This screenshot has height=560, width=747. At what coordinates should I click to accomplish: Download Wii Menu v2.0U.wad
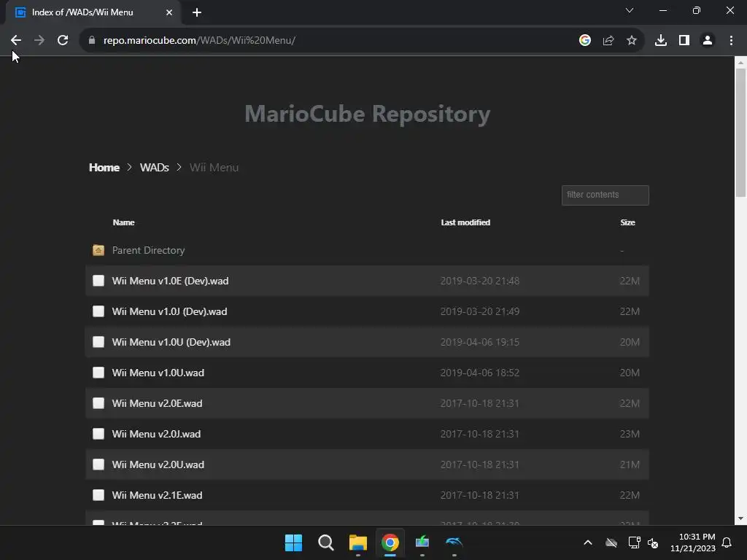coord(158,464)
